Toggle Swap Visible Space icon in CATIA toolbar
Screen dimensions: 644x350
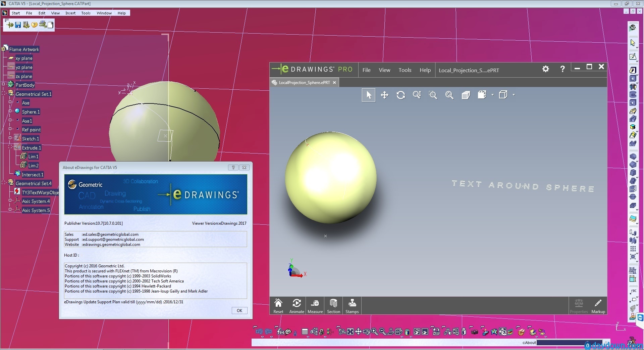[x=425, y=332]
